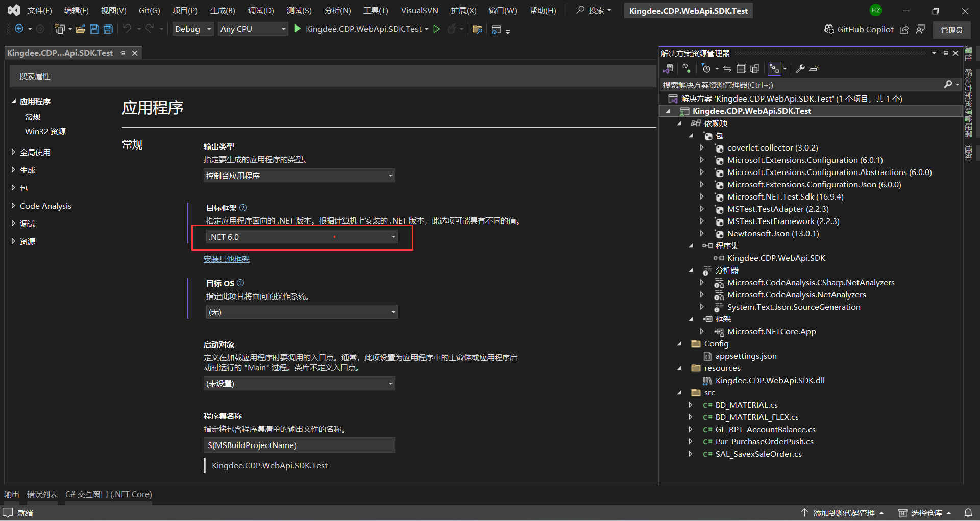Toggle the file nesting view icon in Solution Explorer
This screenshot has width=980, height=521.
point(775,69)
